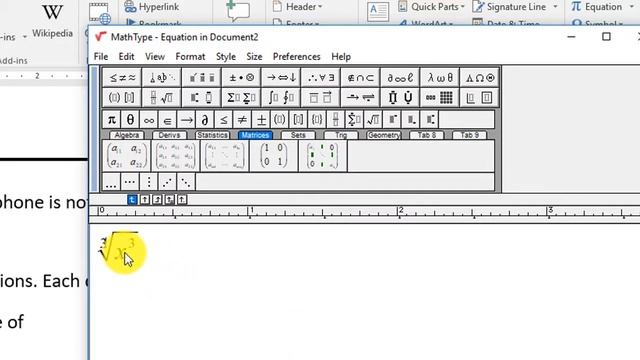This screenshot has width=640, height=360.
Task: Open the Size menu
Action: [x=254, y=57]
